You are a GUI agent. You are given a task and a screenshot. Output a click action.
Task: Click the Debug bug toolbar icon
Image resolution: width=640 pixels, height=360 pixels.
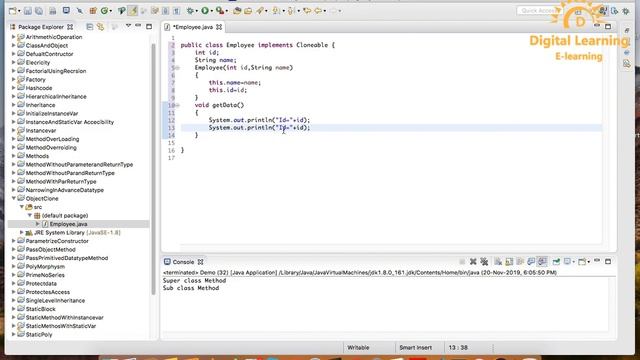[190, 11]
